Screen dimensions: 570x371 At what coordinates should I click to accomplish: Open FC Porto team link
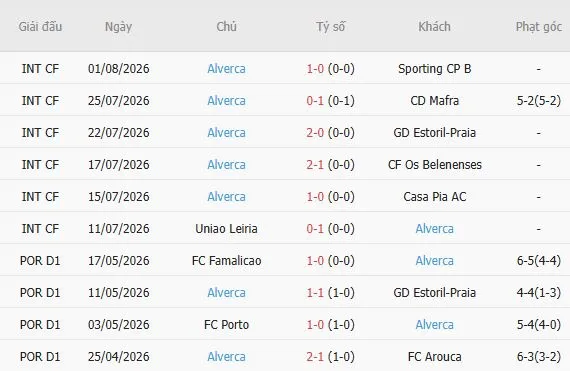pos(226,324)
